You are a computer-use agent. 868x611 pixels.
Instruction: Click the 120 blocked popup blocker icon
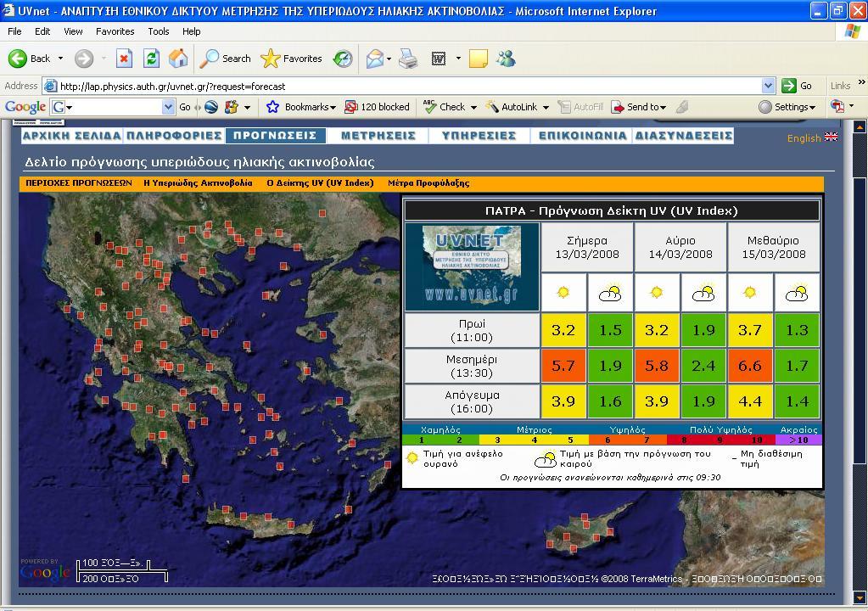[x=351, y=107]
